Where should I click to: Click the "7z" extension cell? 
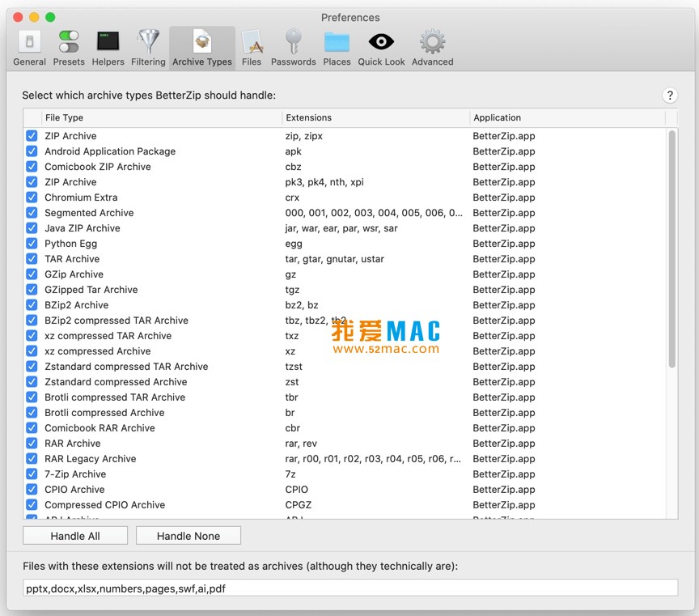point(290,474)
